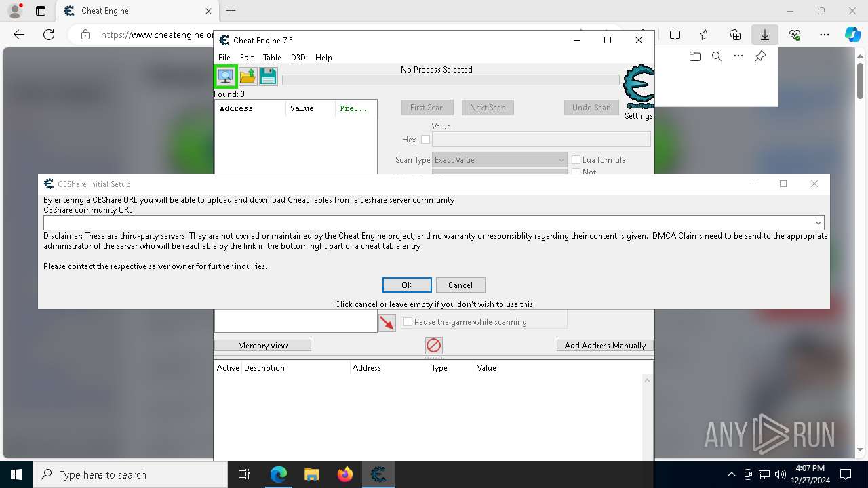This screenshot has width=868, height=488.
Task: Show hidden system tray icons
Action: coord(731,474)
